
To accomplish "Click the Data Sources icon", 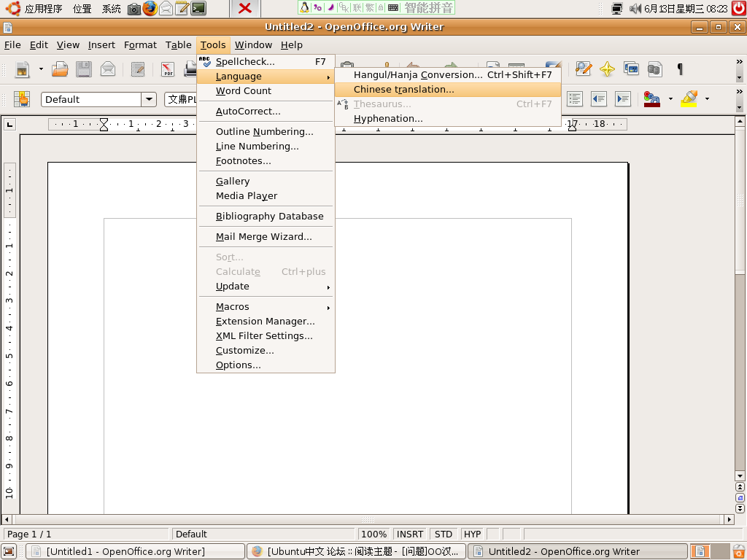I will coord(655,69).
